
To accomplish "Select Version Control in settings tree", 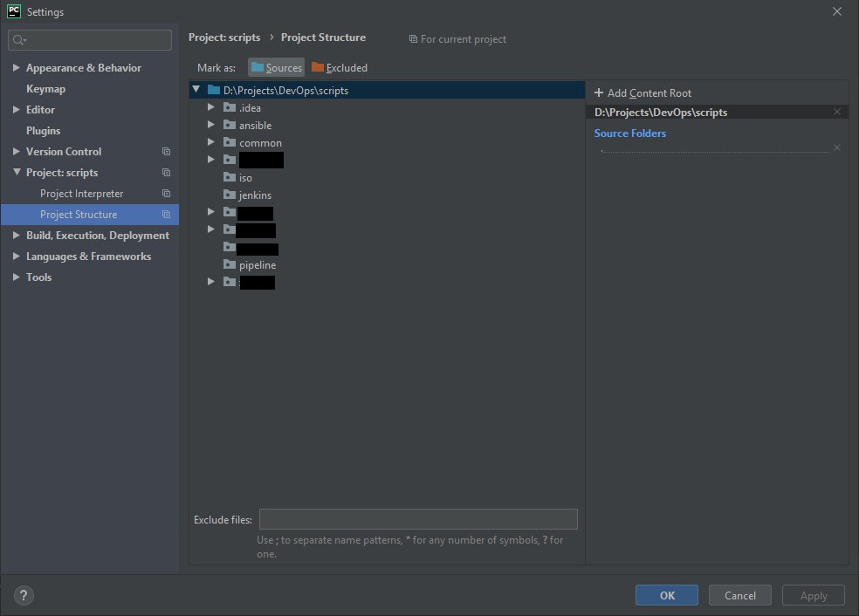I will (64, 152).
